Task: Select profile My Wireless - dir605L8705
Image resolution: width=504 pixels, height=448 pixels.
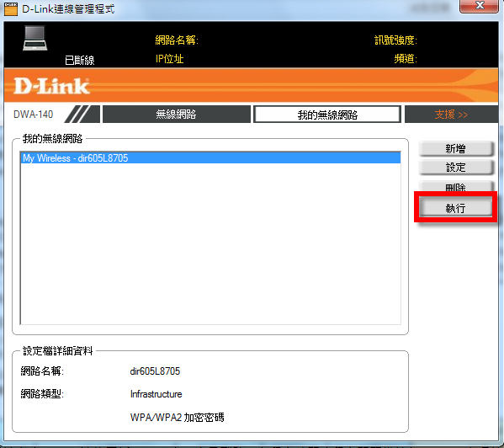Action: point(210,158)
